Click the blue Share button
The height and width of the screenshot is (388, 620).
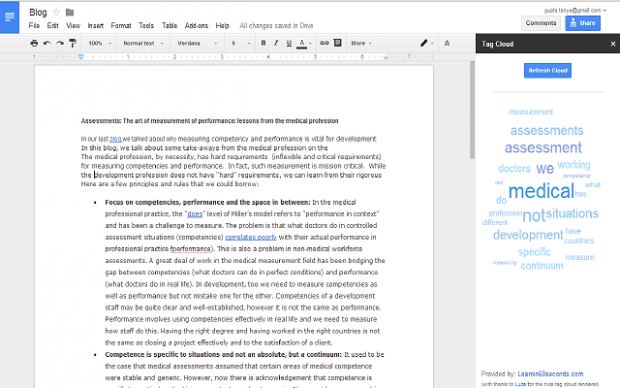[583, 23]
